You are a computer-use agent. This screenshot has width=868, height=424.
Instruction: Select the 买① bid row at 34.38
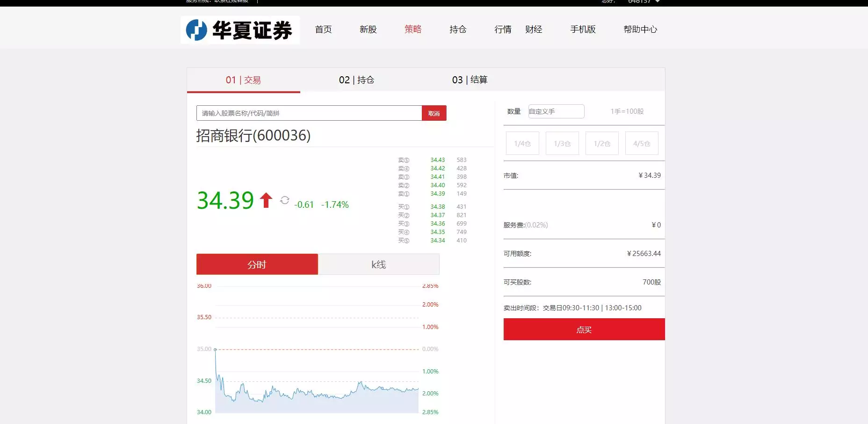(x=433, y=207)
